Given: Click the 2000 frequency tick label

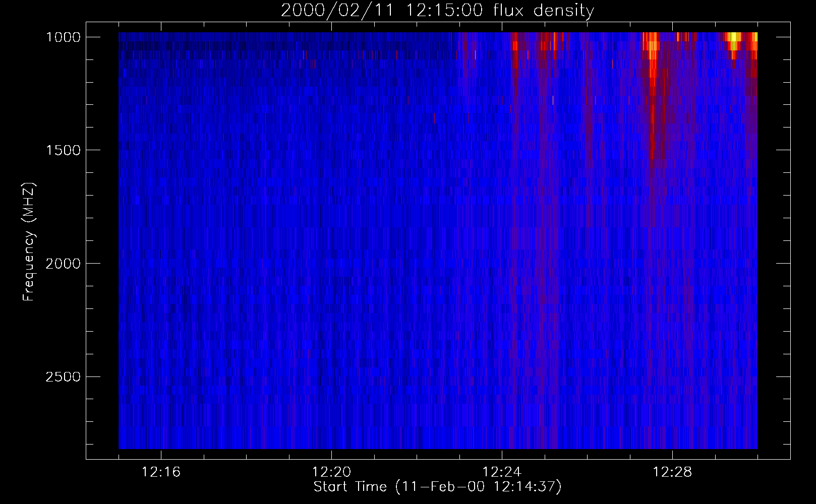Looking at the screenshot, I should [63, 264].
